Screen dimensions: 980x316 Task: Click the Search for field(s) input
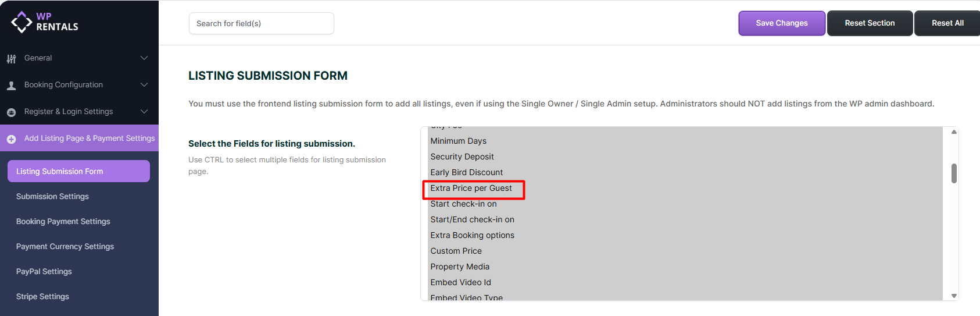click(261, 23)
